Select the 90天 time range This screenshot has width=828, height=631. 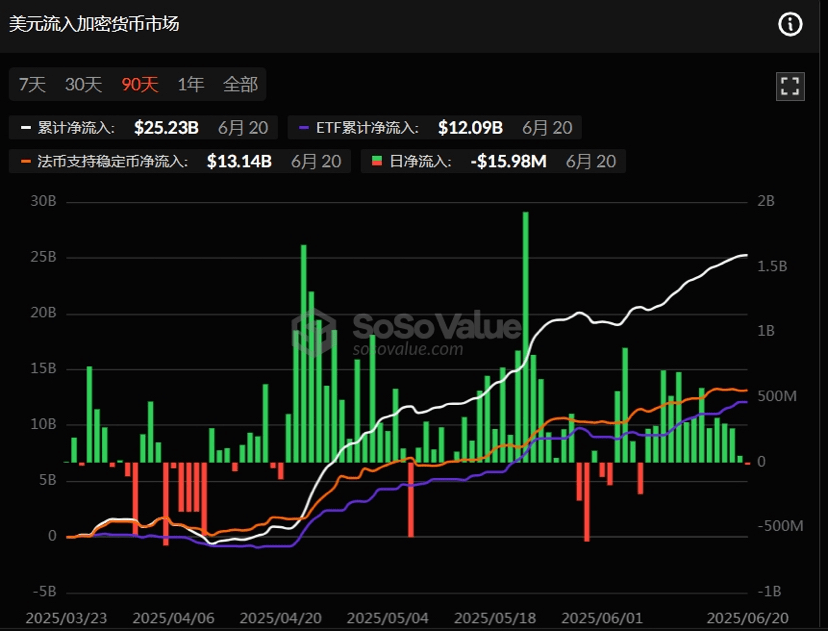click(x=140, y=84)
